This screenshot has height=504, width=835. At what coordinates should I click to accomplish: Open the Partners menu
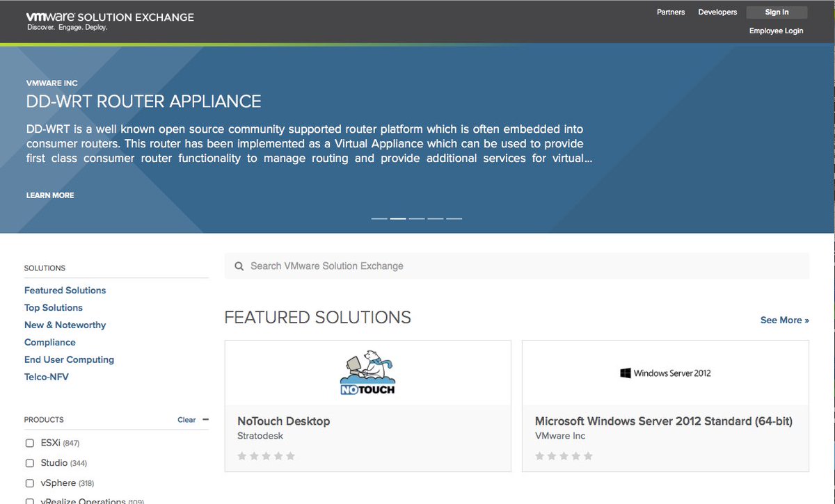(671, 12)
